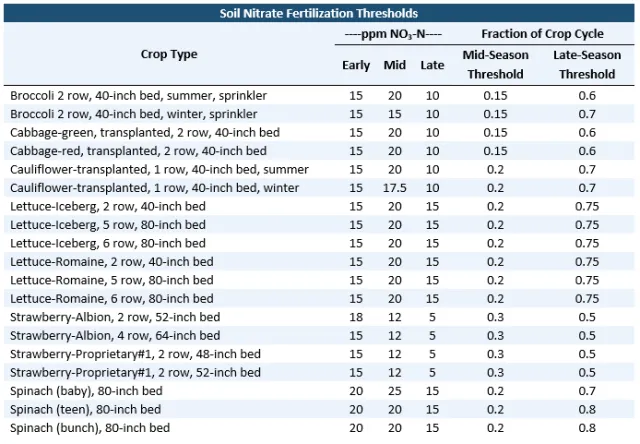Screen dimensions: 640x444
Task: Click the Soil Nitrate Fertilization Thresholds title
Action: pos(318,13)
